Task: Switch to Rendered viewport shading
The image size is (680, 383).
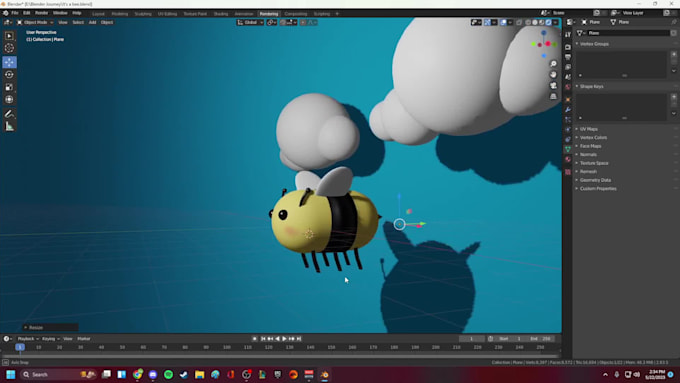Action: (548, 22)
